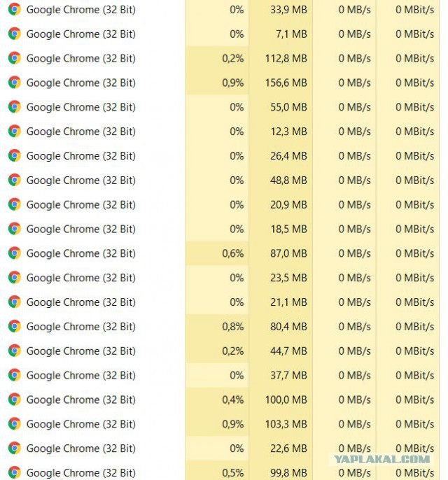Click the 0,8% CPU usage cell

coord(232,326)
